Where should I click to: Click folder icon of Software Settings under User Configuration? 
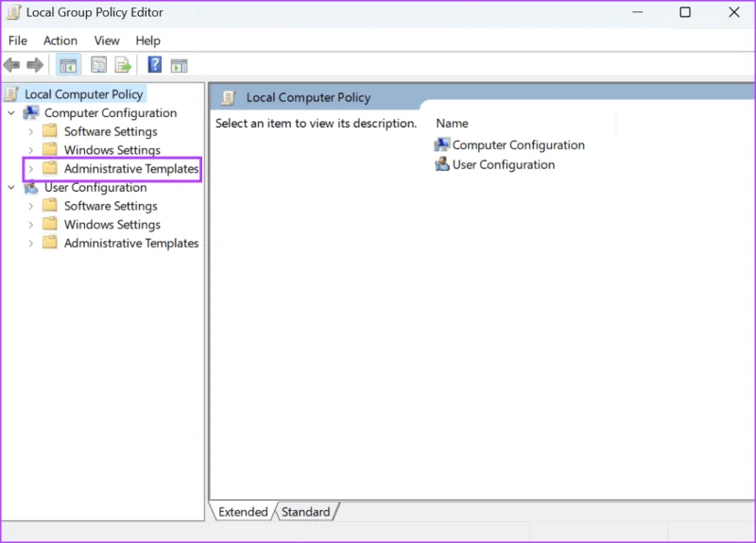tap(50, 206)
